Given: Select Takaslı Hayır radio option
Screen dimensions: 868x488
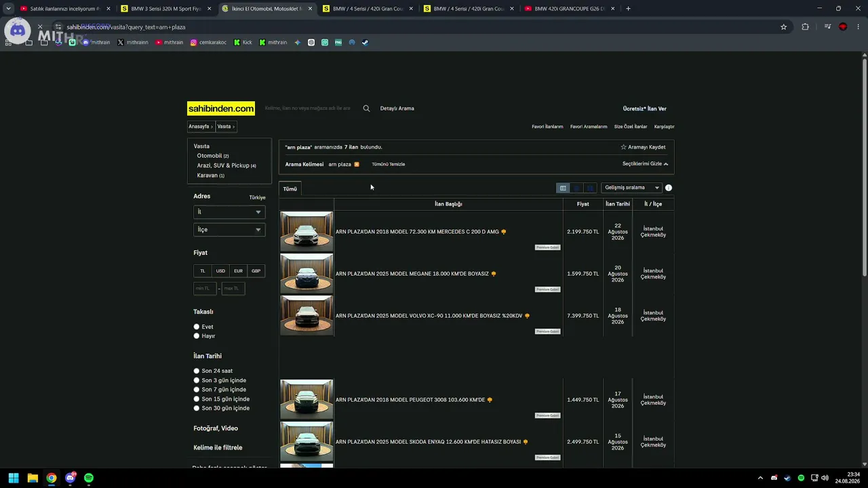Looking at the screenshot, I should click(197, 335).
